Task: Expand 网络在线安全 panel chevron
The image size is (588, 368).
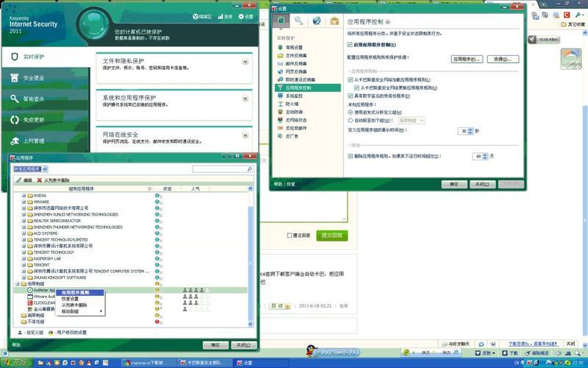Action: pyautogui.click(x=245, y=135)
